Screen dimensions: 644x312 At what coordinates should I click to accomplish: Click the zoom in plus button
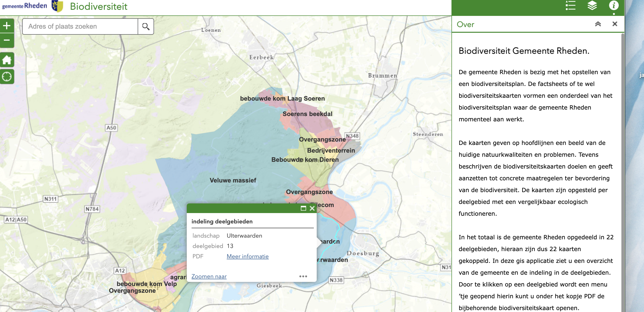coord(7,26)
